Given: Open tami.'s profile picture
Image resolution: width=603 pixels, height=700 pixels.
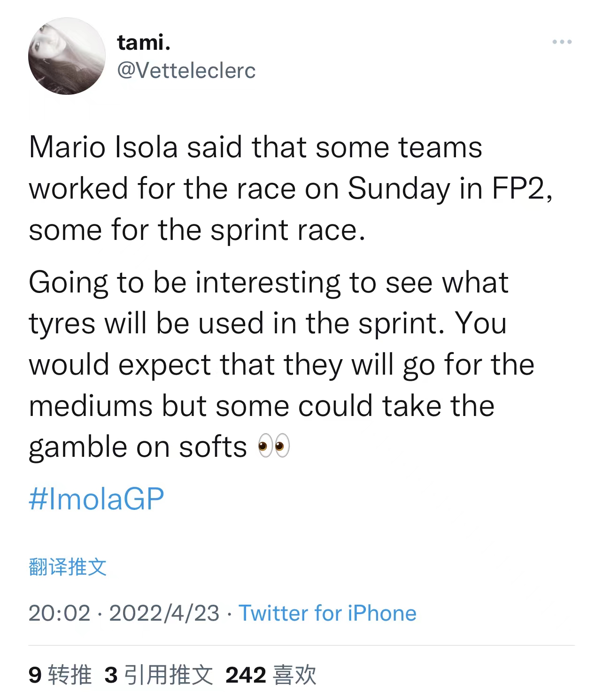Looking at the screenshot, I should tap(67, 56).
